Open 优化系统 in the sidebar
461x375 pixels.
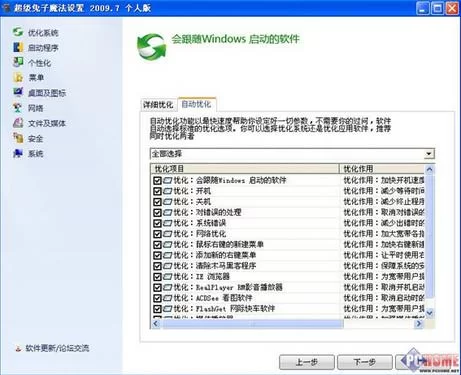(43, 33)
